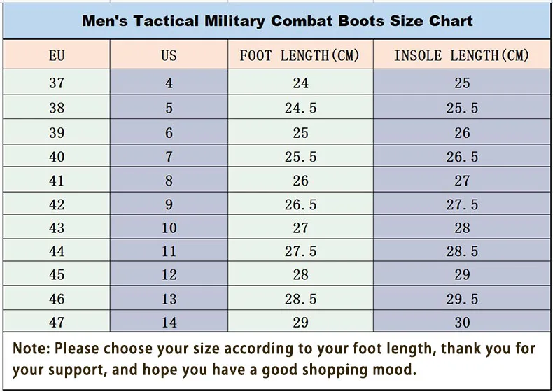Click the note text below the table
This screenshot has width=553, height=392.
[274, 358]
